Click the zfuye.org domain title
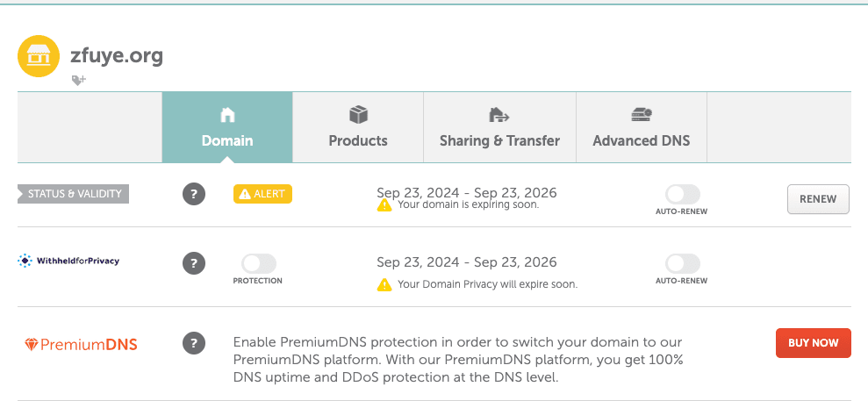 pyautogui.click(x=117, y=56)
